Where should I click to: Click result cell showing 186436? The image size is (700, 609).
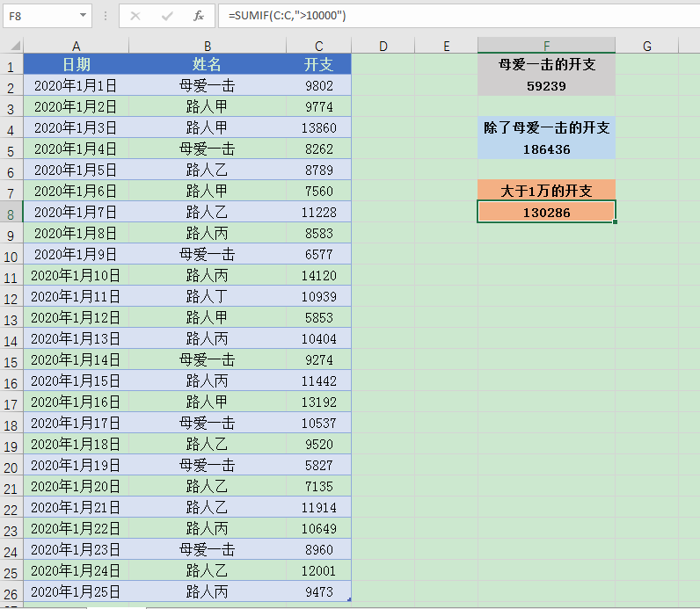tap(546, 149)
